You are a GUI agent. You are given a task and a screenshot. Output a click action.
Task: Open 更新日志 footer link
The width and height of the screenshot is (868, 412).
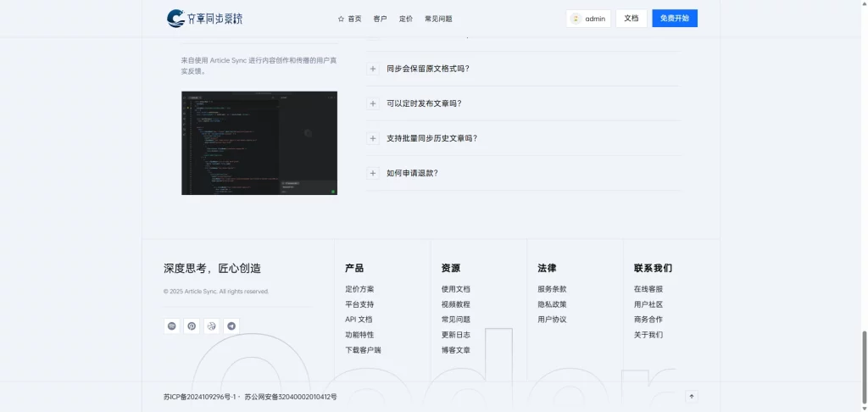455,335
